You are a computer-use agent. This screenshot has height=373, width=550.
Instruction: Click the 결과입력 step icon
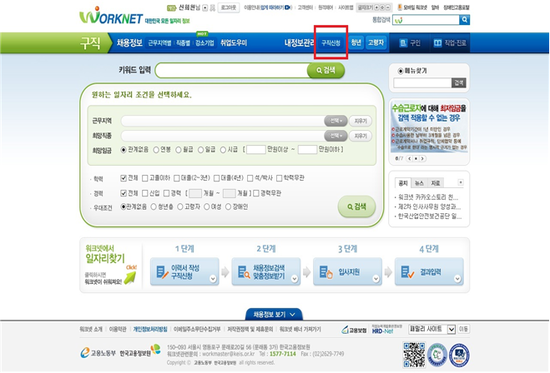click(407, 272)
